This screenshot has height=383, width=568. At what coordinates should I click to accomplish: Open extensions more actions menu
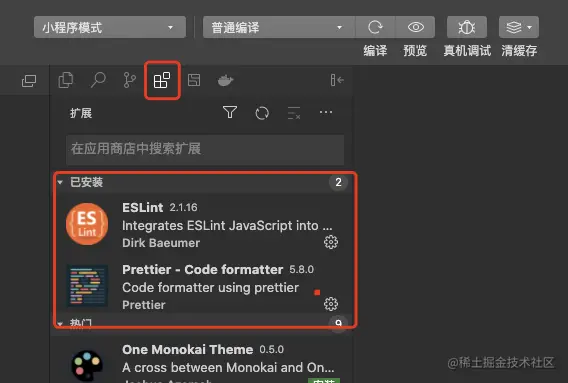[x=326, y=112]
